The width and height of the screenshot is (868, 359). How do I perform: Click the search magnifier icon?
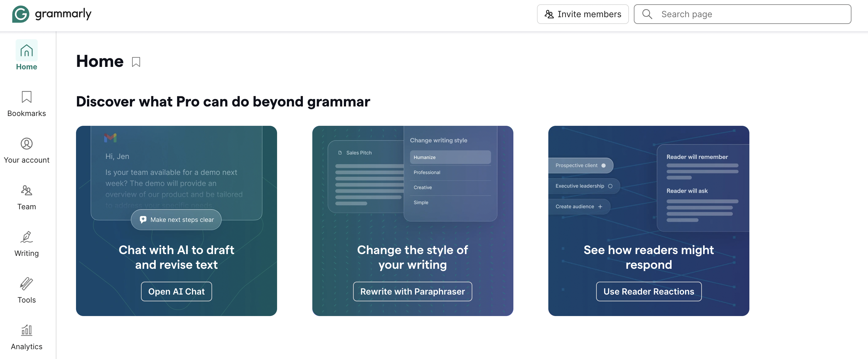(647, 14)
